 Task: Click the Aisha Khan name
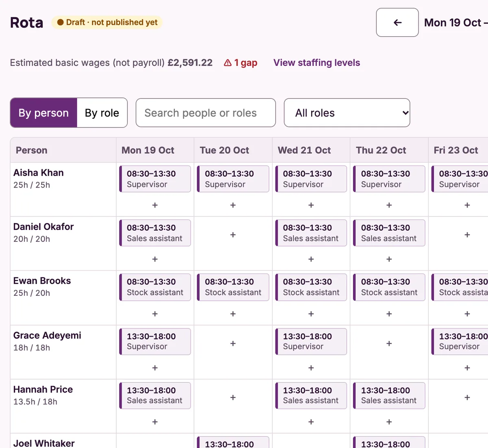click(x=39, y=173)
